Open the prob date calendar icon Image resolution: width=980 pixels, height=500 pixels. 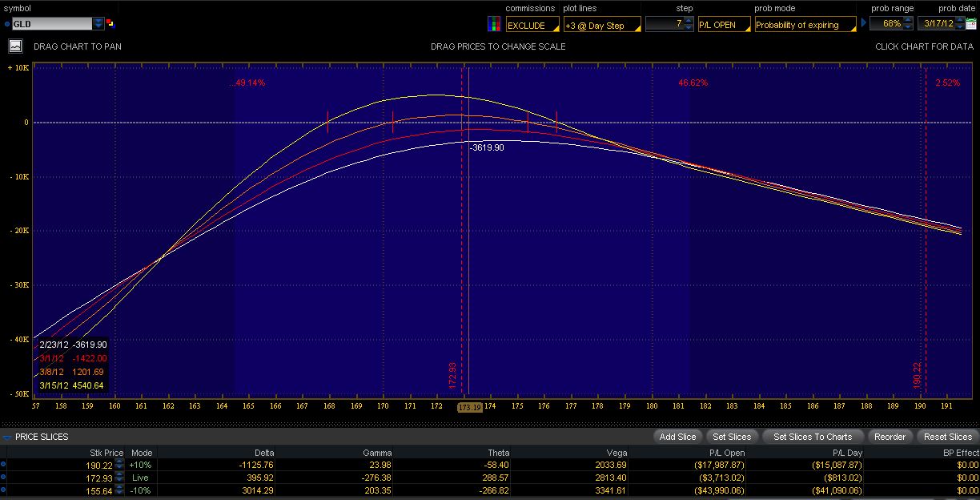(971, 24)
